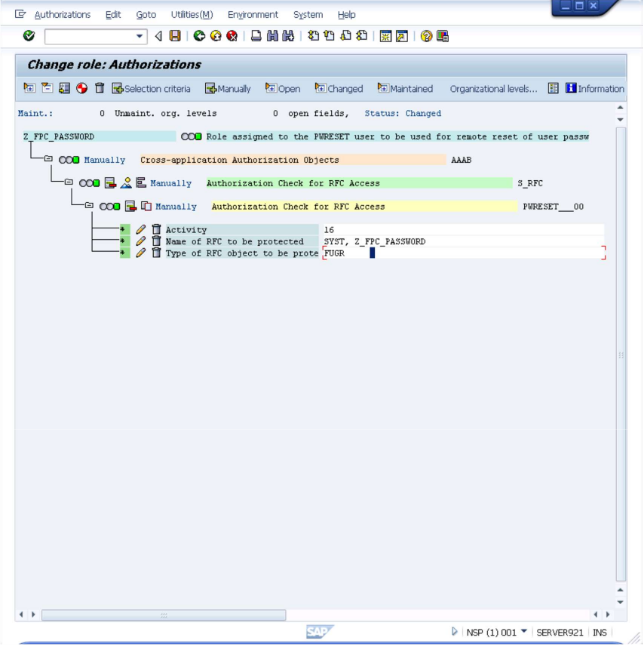Screen dimensions: 643x645
Task: Open the Authorizations menu
Action: pyautogui.click(x=62, y=15)
